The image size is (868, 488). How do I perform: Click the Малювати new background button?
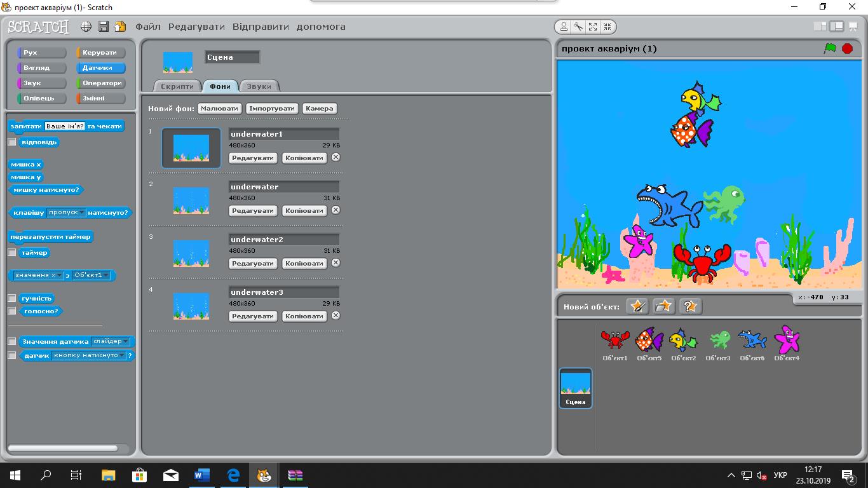point(220,109)
